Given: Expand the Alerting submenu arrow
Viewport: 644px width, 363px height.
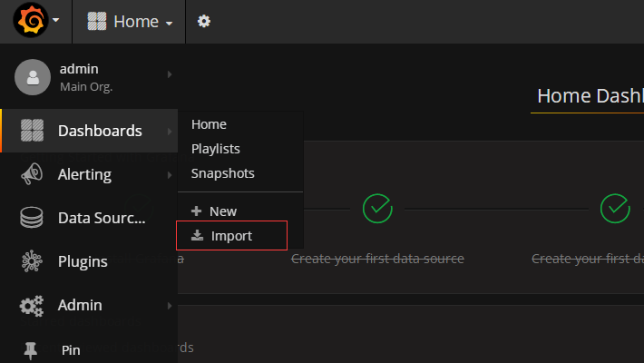Looking at the screenshot, I should pos(170,174).
